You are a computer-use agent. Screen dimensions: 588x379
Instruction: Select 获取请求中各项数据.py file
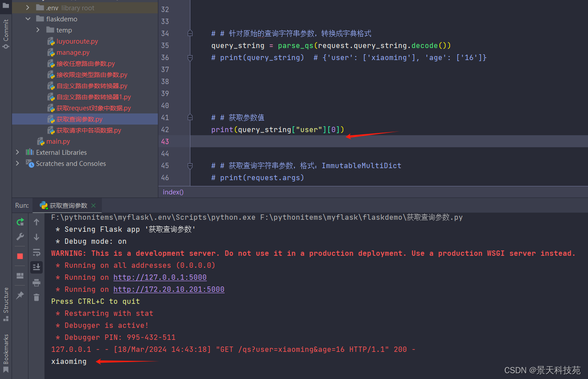[x=89, y=130]
